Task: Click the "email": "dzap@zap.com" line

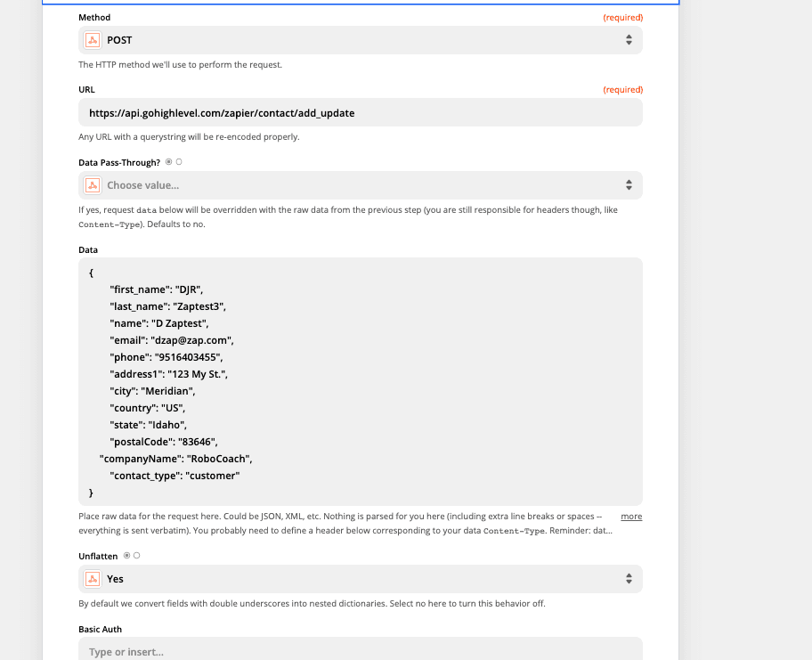Action: tap(172, 340)
